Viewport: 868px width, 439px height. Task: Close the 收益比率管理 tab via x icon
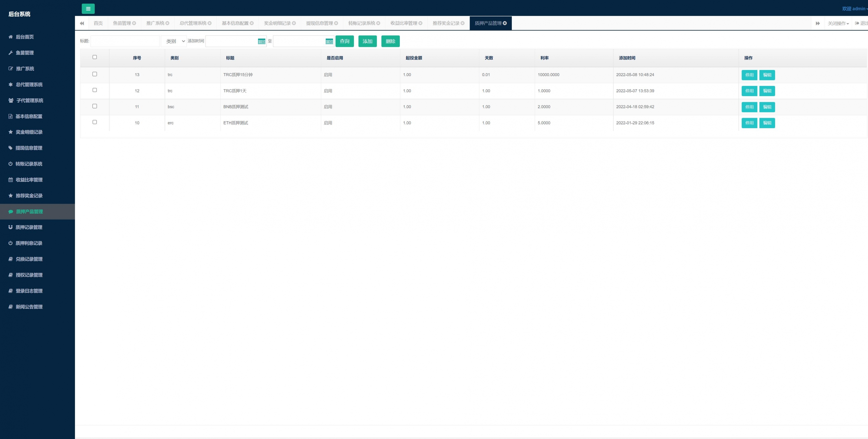coord(420,23)
